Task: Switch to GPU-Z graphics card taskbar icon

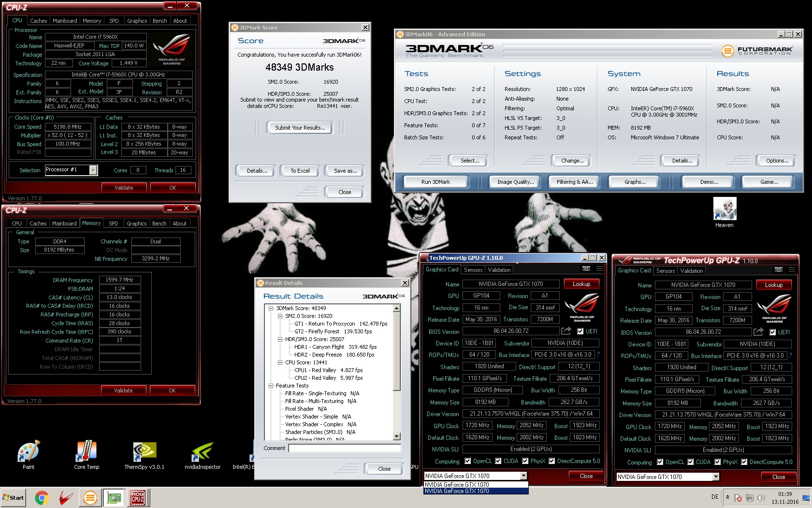Action: tap(114, 497)
